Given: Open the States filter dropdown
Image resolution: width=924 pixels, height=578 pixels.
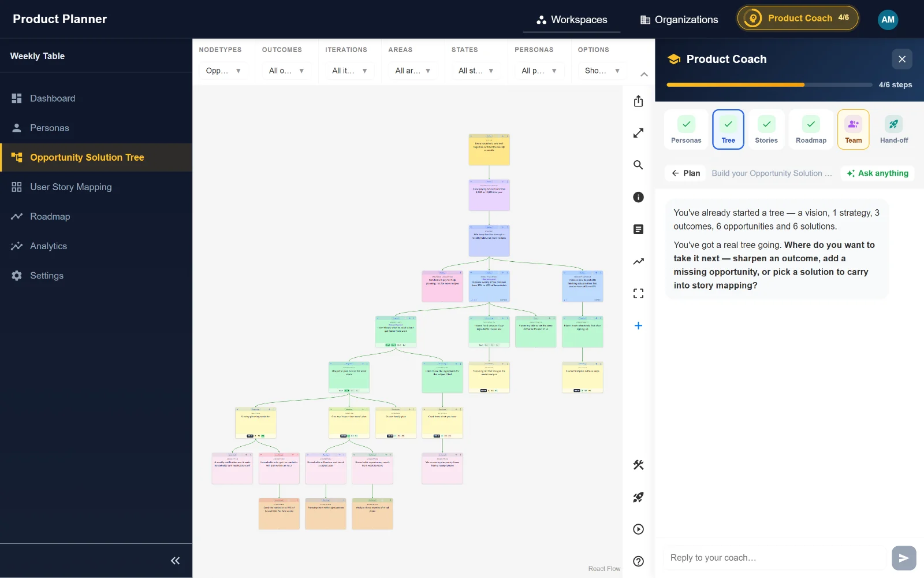Looking at the screenshot, I should tap(476, 71).
